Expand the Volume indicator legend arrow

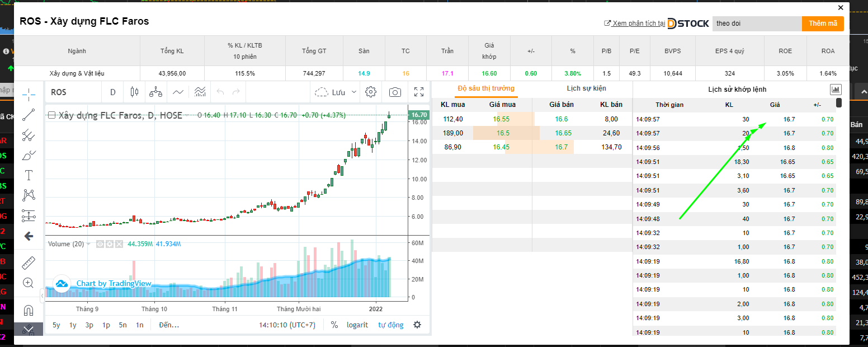[88, 244]
